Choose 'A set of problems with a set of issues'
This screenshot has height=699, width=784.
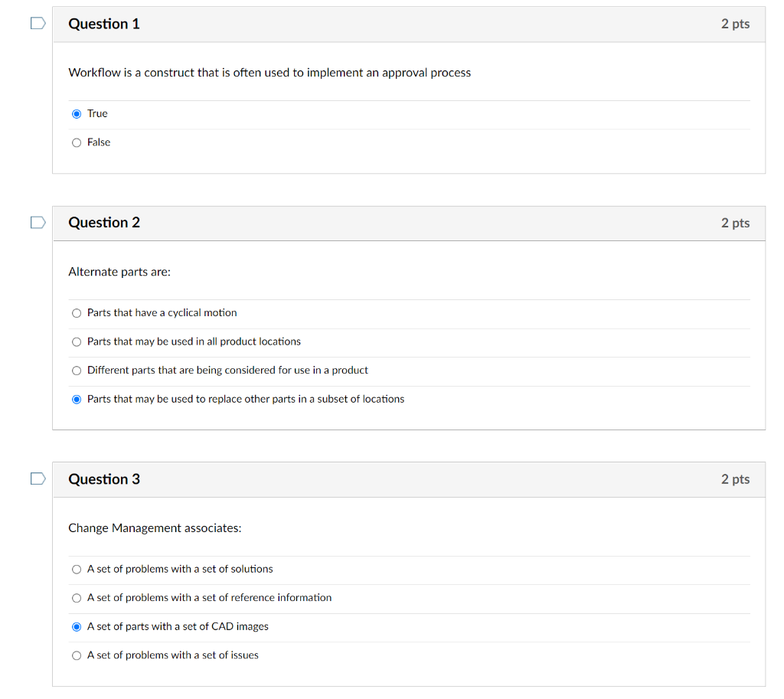coord(77,655)
